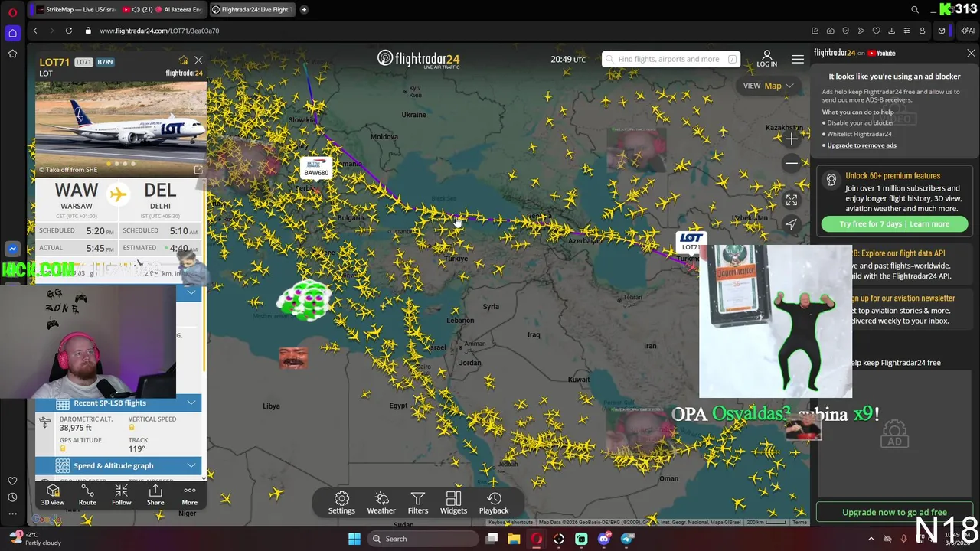Toggle fullscreen map view
Viewport: 980px width, 551px height.
pyautogui.click(x=792, y=200)
